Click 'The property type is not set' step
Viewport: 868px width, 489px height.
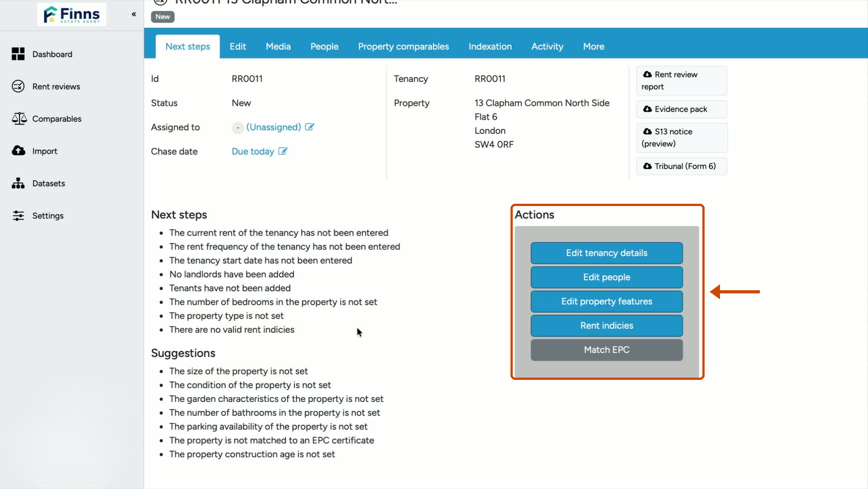coord(226,316)
